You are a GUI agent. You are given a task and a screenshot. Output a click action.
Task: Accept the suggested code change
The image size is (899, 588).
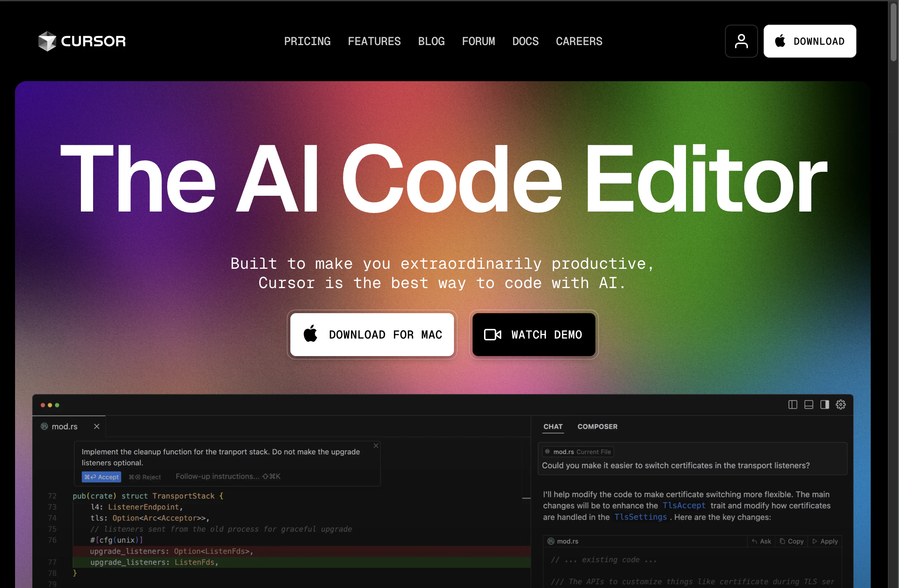tap(101, 477)
